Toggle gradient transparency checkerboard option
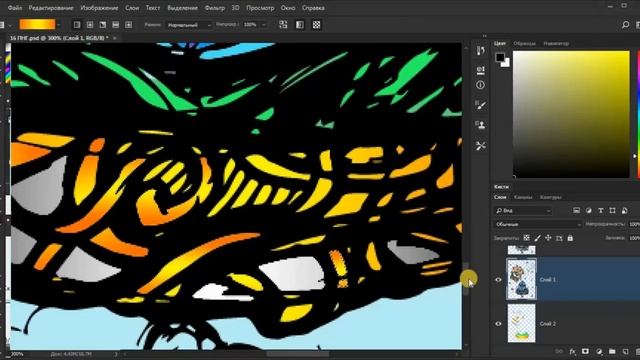This screenshot has width=640, height=360. pos(316,25)
